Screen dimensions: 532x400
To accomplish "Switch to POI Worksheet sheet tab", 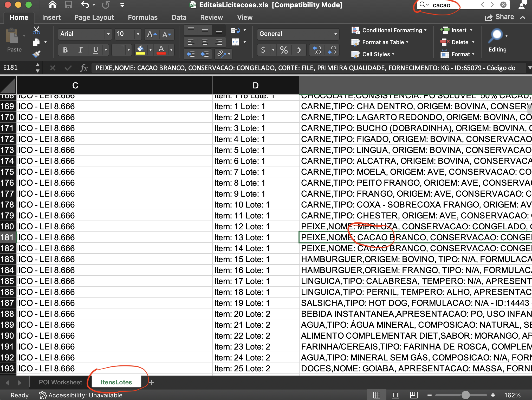I will [60, 382].
